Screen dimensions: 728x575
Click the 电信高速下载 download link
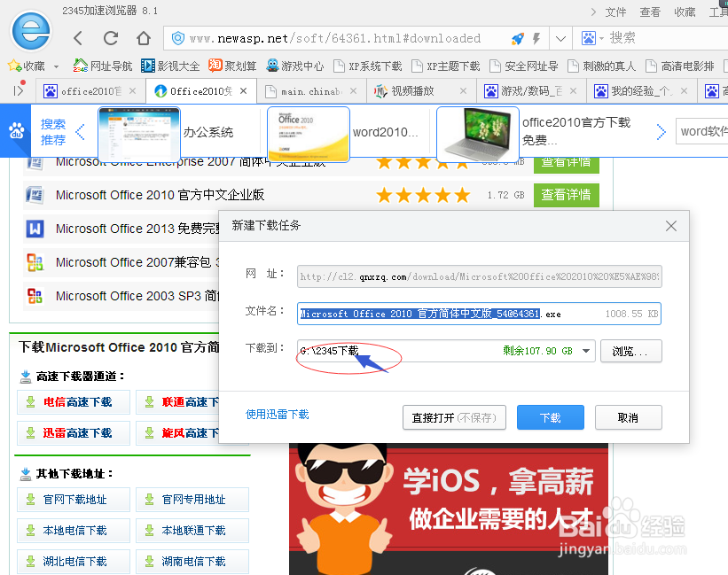[73, 400]
